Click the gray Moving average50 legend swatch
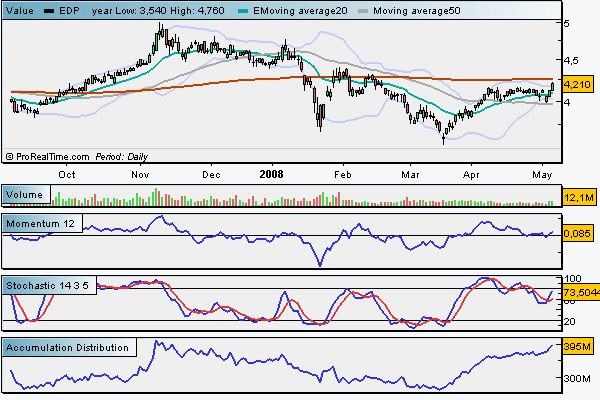 [x=363, y=11]
